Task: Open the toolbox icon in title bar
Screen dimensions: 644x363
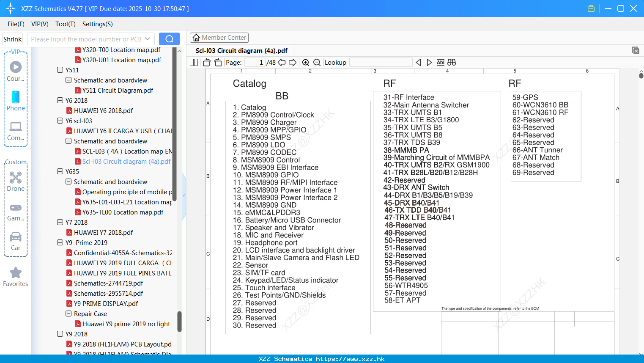Action: pyautogui.click(x=591, y=8)
